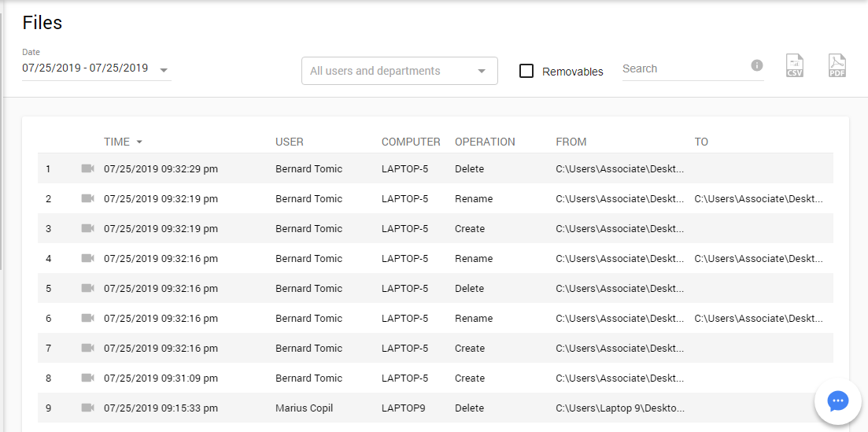Open camera recording for row 6
The height and width of the screenshot is (432, 868).
tap(87, 318)
